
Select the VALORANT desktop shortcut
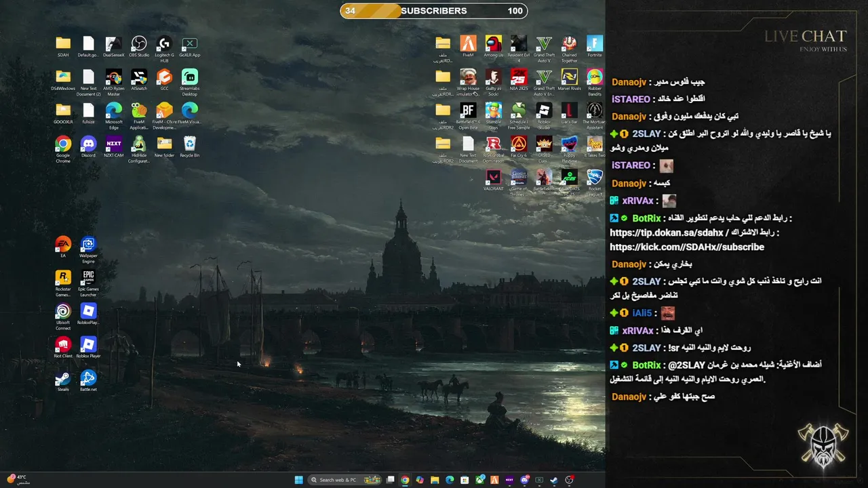(494, 180)
